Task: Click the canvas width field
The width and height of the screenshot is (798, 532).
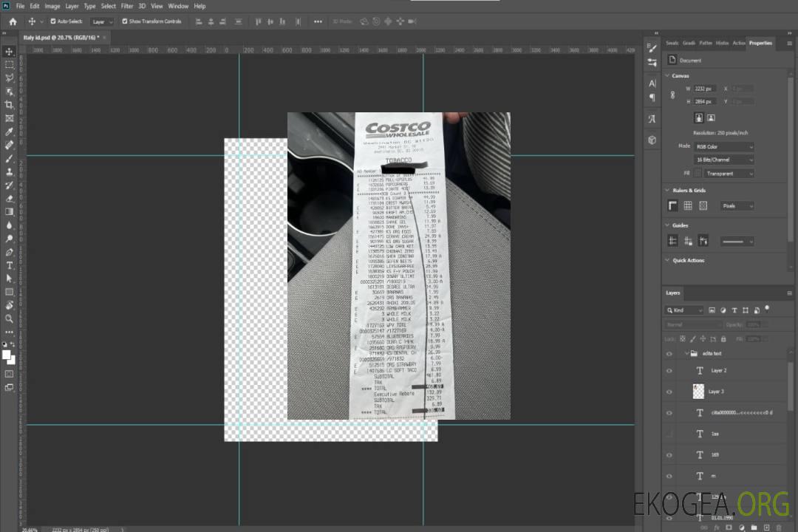Action: click(x=705, y=89)
